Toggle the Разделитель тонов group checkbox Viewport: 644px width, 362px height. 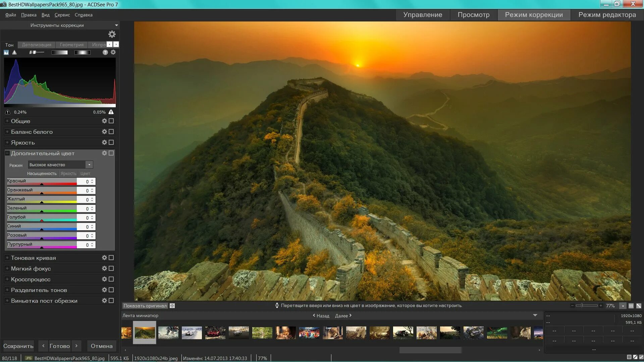(111, 290)
